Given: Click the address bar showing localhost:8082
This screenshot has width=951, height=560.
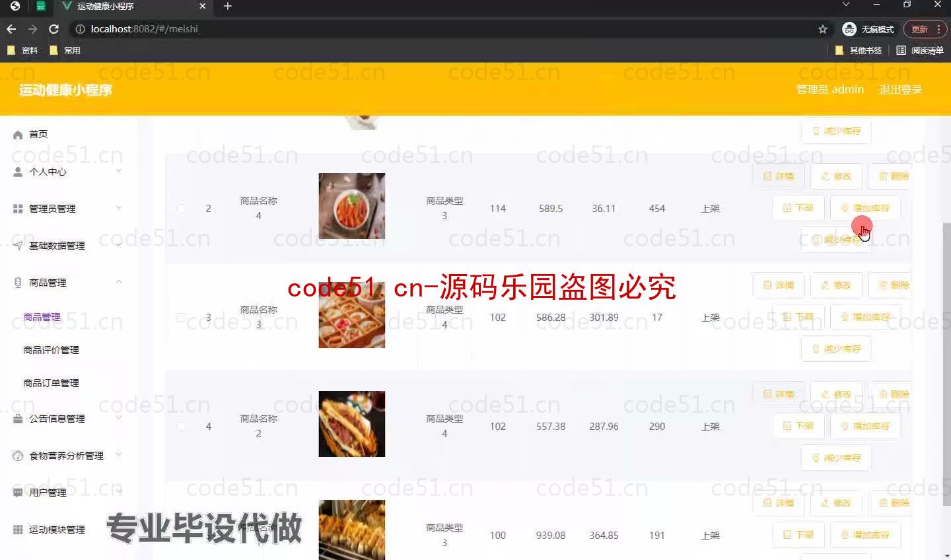Looking at the screenshot, I should (x=449, y=29).
